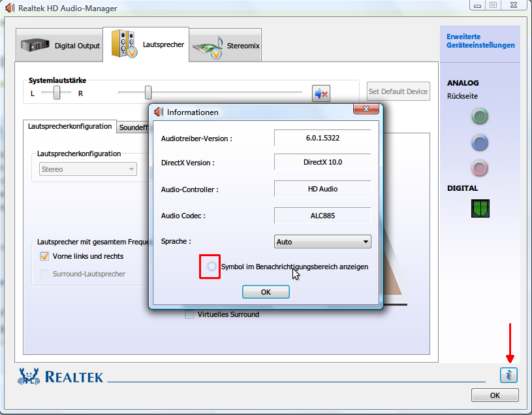
Task: Select the Lautsprecher tab
Action: 146,44
